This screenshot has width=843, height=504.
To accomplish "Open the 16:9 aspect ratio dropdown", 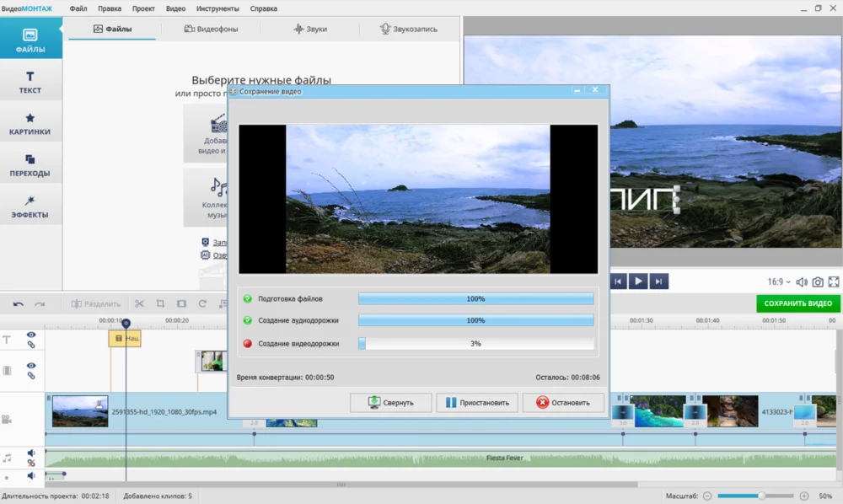I will pos(779,281).
